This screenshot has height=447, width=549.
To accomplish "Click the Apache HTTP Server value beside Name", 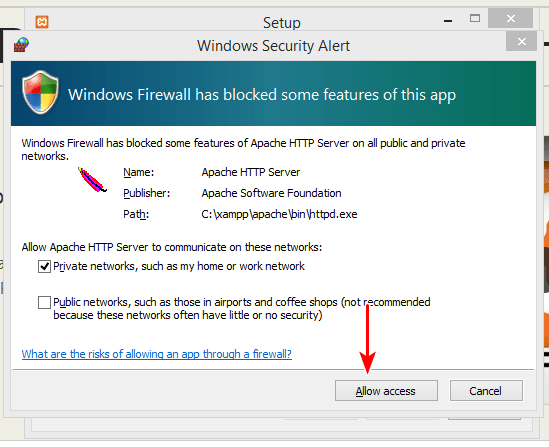I will [251, 172].
